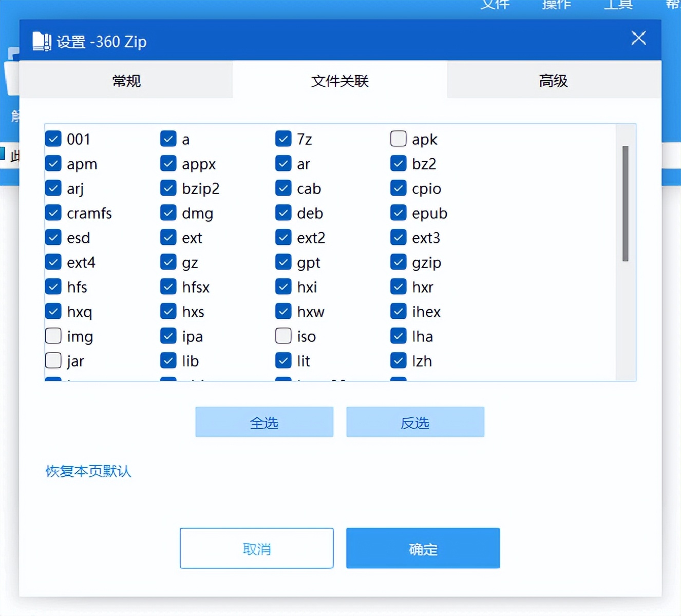This screenshot has height=616, width=681.
Task: Uncheck the esd association
Action: point(53,237)
